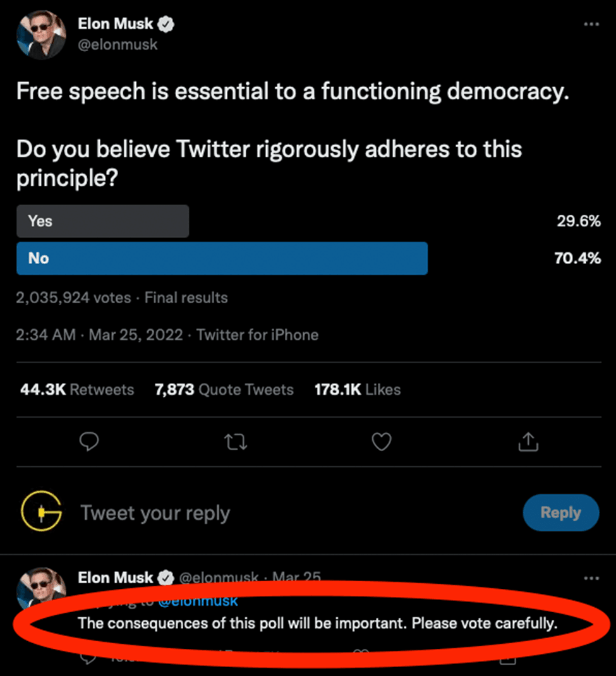
Task: Open the more options menu on the poll tweet
Action: (x=591, y=23)
